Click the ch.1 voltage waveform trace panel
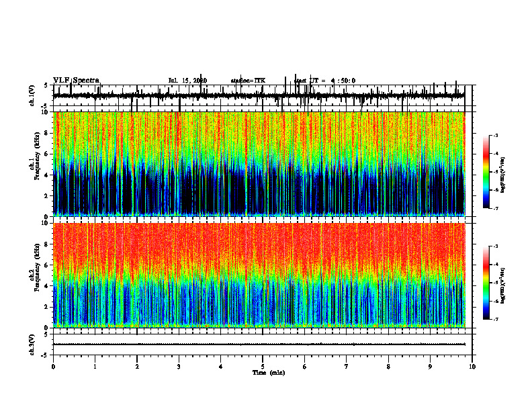This screenshot has width=532, height=411. [x=262, y=95]
